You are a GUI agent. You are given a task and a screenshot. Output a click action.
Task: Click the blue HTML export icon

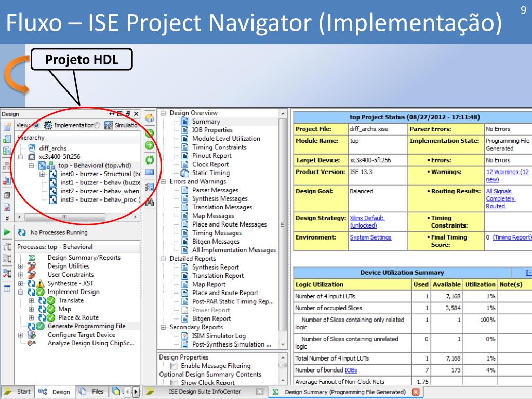(150, 172)
